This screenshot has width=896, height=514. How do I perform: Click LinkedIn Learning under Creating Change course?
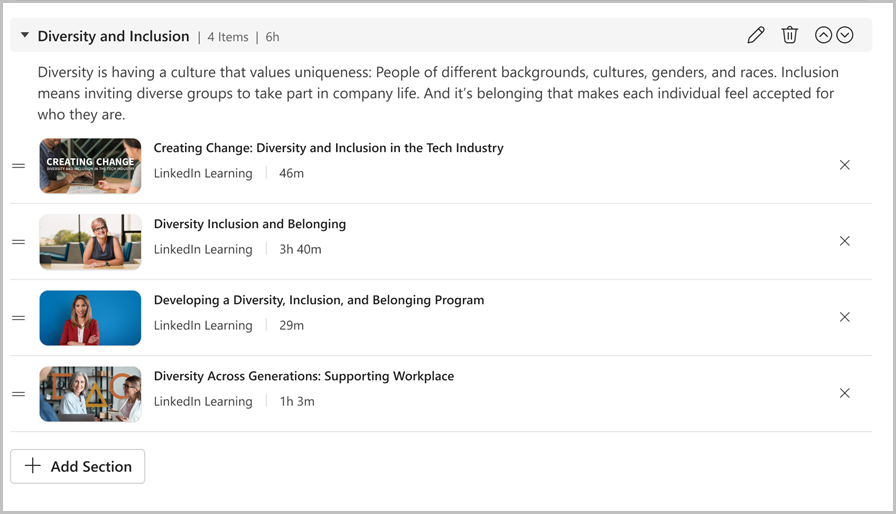pyautogui.click(x=203, y=173)
